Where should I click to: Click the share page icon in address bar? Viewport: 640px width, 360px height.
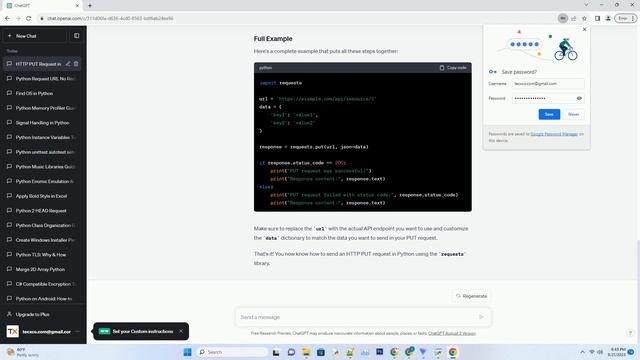click(573, 18)
